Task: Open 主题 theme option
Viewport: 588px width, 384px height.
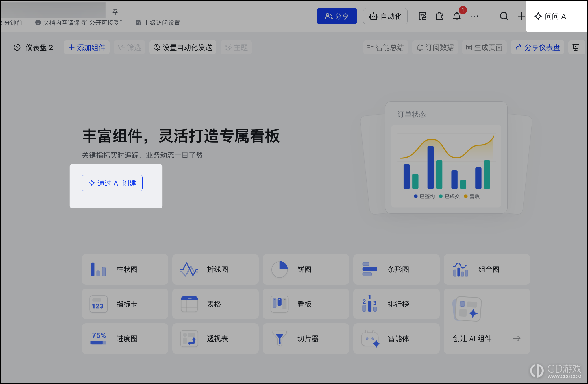Action: [x=236, y=47]
